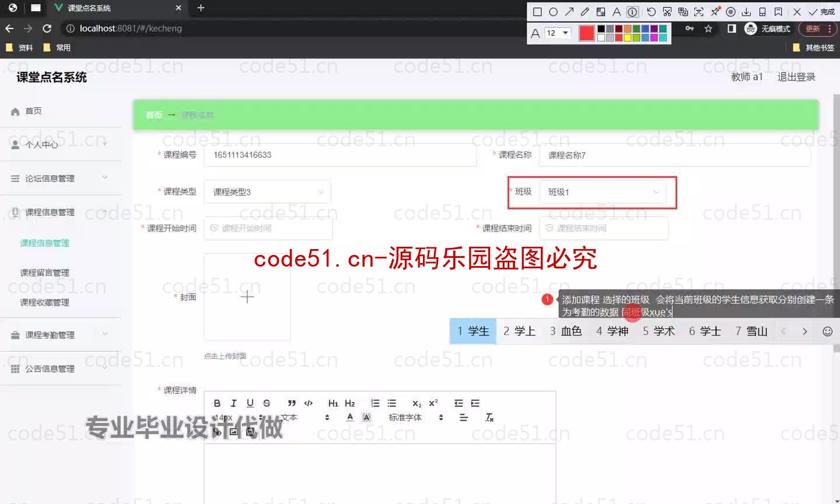Click the 课程名称 input field
The image size is (840, 504).
click(675, 155)
